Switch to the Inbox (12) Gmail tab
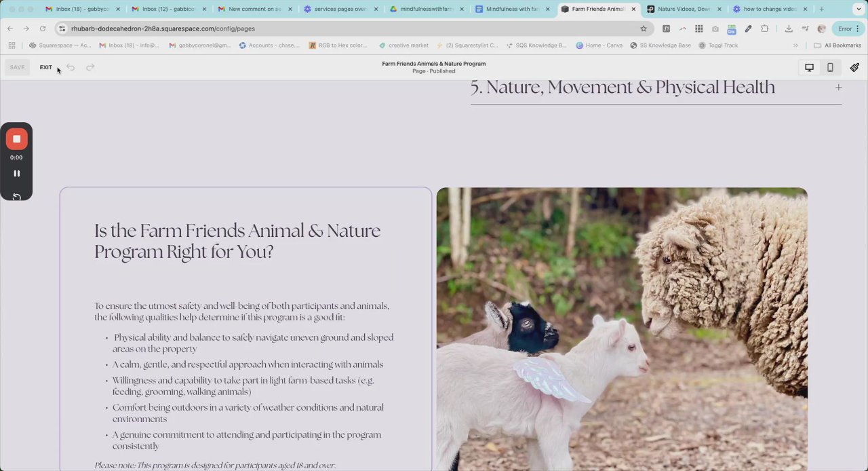Image resolution: width=868 pixels, height=471 pixels. pos(169,9)
